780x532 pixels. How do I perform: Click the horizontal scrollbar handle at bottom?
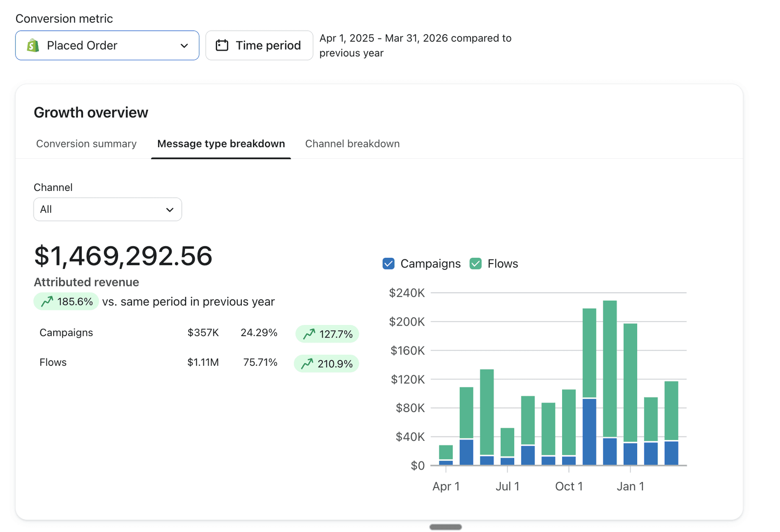point(446,527)
